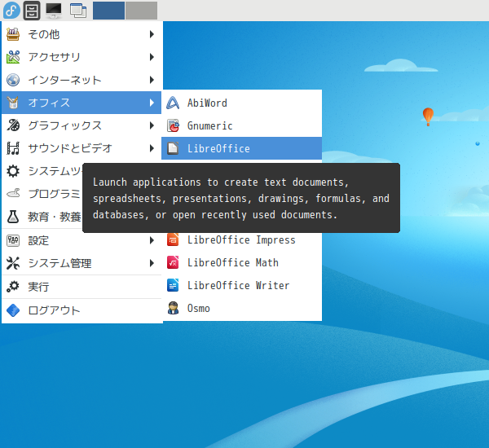The height and width of the screenshot is (448, 489).
Task: Click the アクセサリ scissors icon
Action: click(x=13, y=57)
